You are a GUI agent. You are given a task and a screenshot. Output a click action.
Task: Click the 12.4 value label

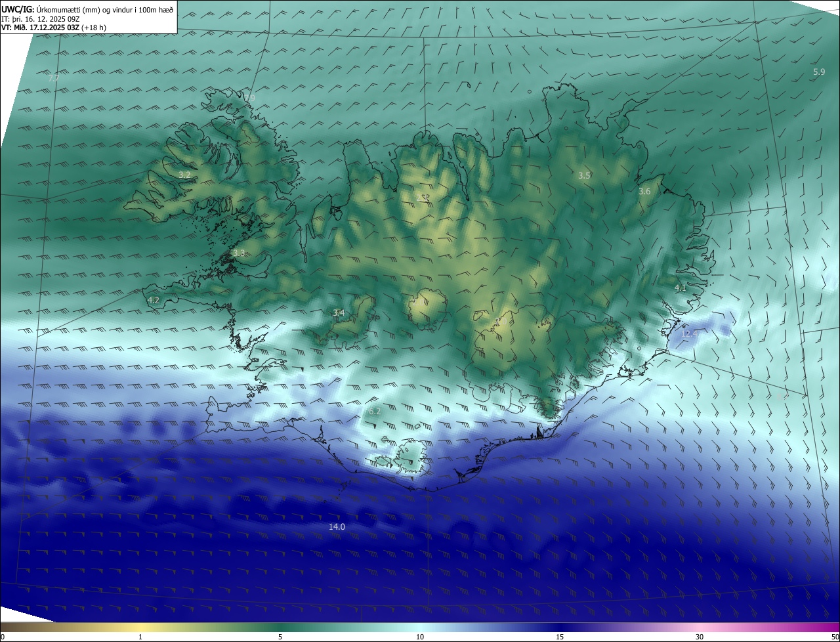pos(689,333)
